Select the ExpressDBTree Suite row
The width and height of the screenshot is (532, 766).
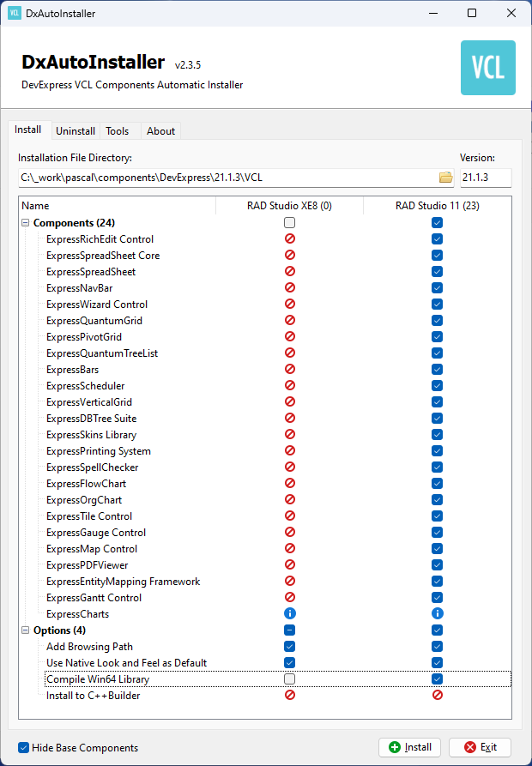point(265,419)
